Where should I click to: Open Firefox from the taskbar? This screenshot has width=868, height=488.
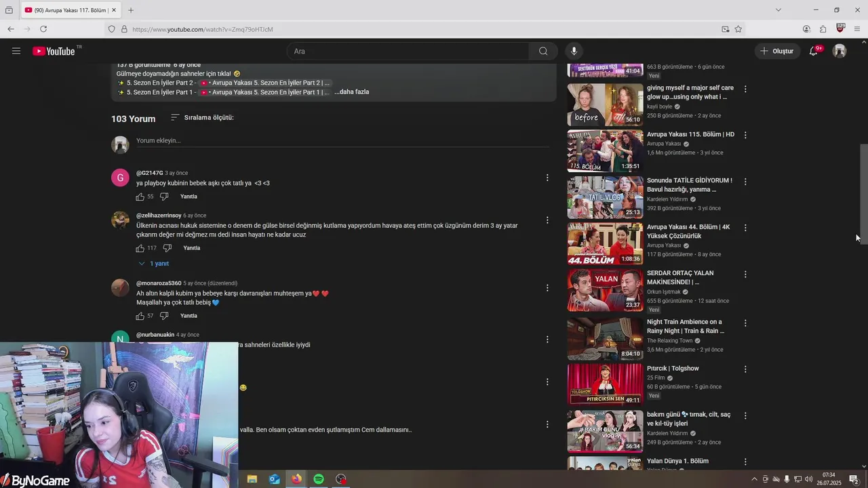click(x=296, y=479)
